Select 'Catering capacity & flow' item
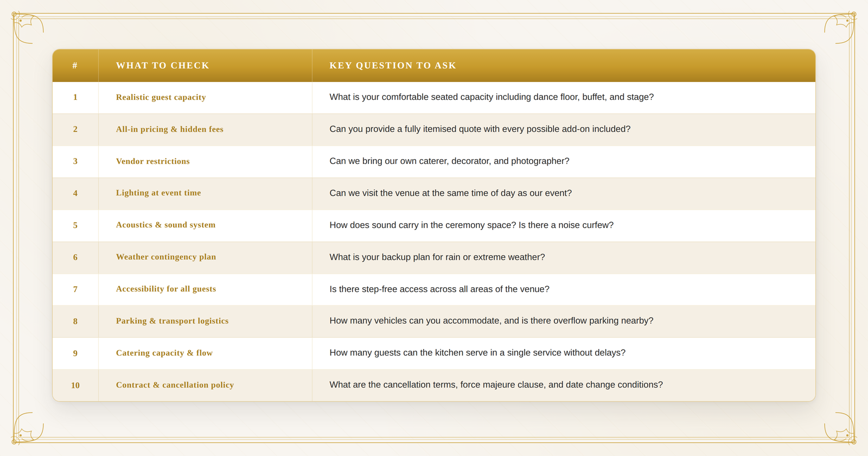Viewport: 868px width, 456px height. (164, 353)
